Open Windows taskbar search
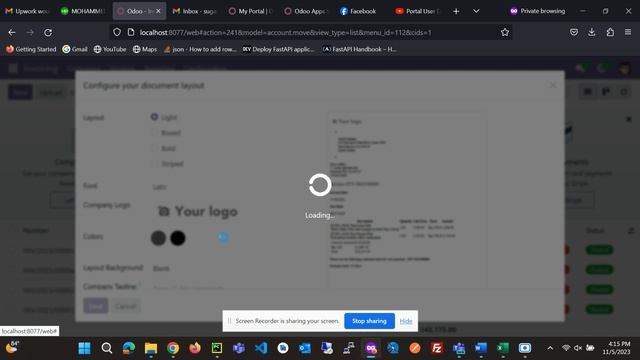Image resolution: width=640 pixels, height=360 pixels. point(107,348)
